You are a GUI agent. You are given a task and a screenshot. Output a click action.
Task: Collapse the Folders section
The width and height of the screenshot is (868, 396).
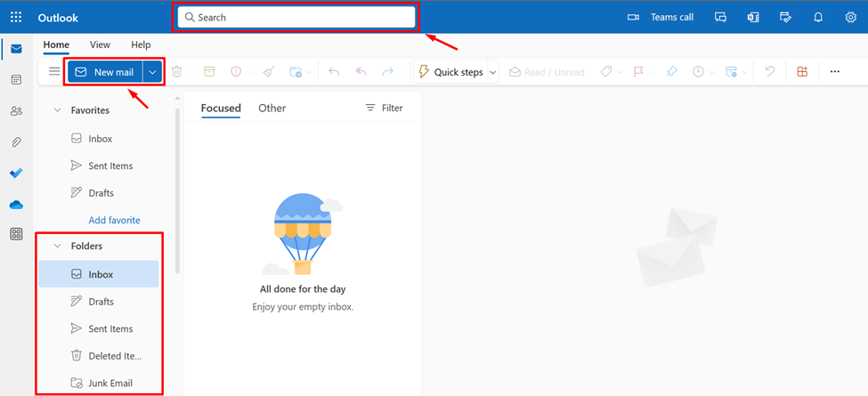[x=57, y=246]
